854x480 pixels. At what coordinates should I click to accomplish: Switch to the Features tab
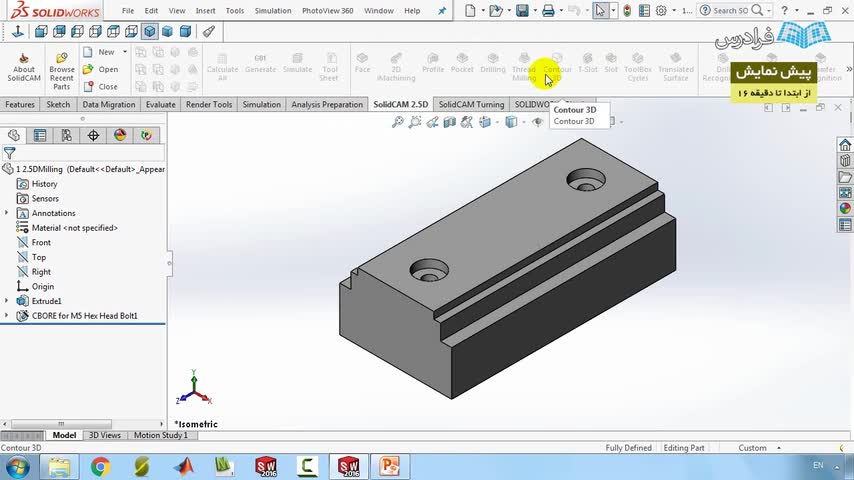(x=20, y=104)
